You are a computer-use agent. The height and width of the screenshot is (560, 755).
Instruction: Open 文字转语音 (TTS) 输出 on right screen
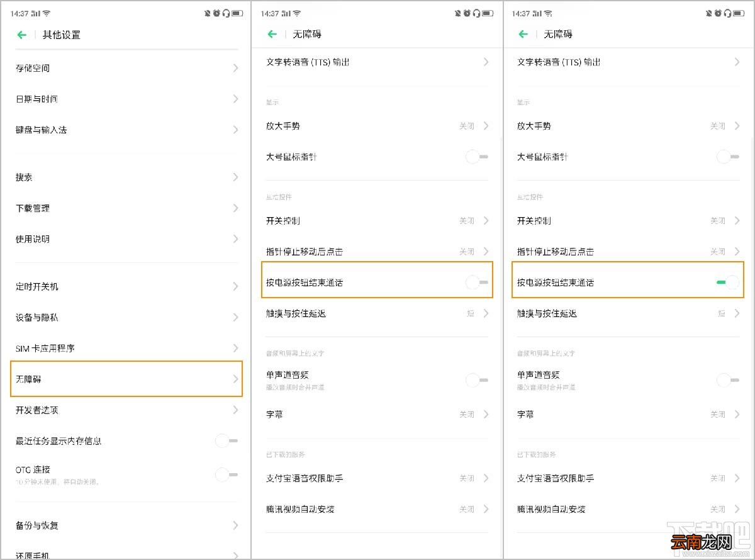628,62
